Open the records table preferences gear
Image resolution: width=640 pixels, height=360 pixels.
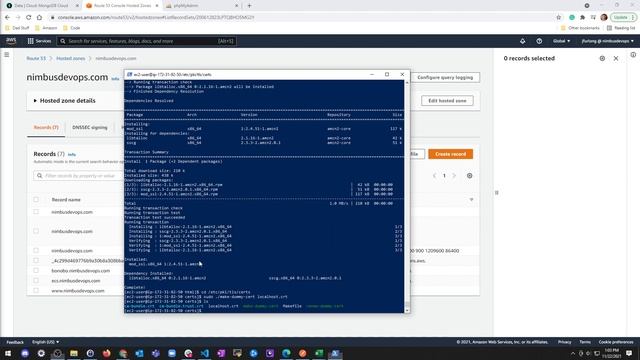point(469,176)
